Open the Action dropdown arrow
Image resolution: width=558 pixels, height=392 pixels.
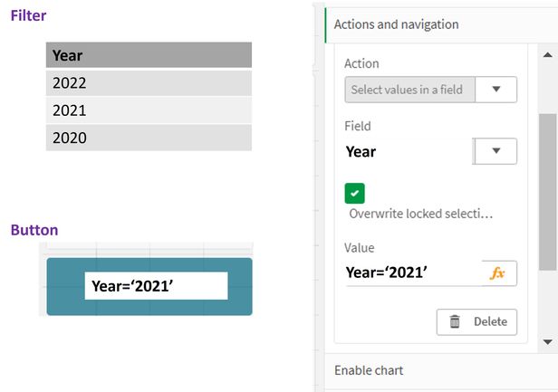coord(496,90)
